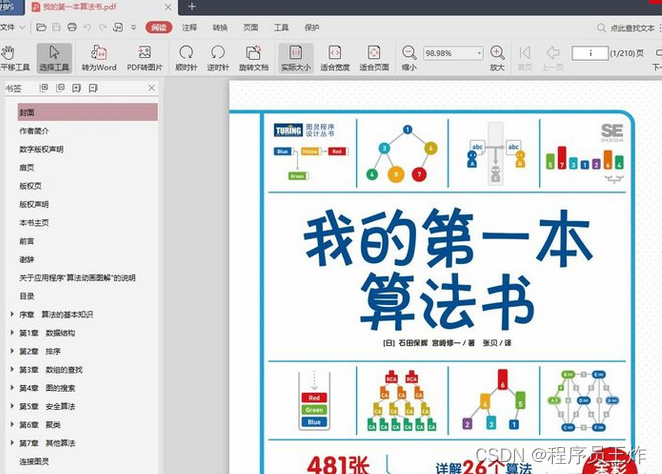Click the 点此查找文本 search box
The height and width of the screenshot is (474, 662).
coord(632,28)
